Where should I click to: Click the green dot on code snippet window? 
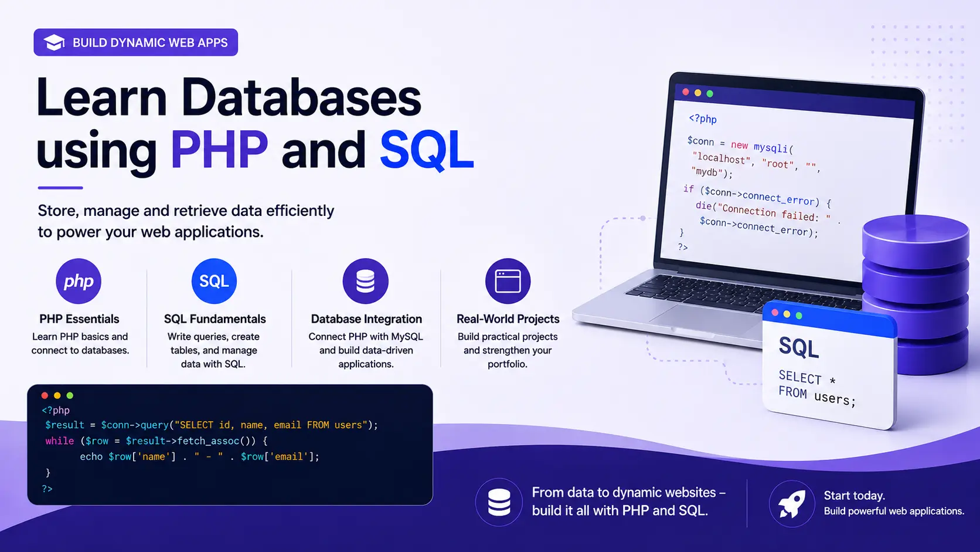(70, 395)
